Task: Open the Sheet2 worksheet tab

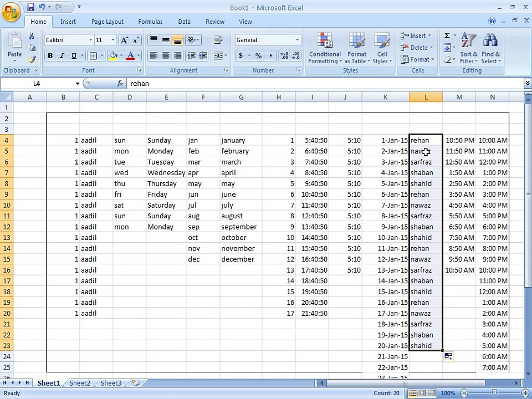Action: click(80, 383)
